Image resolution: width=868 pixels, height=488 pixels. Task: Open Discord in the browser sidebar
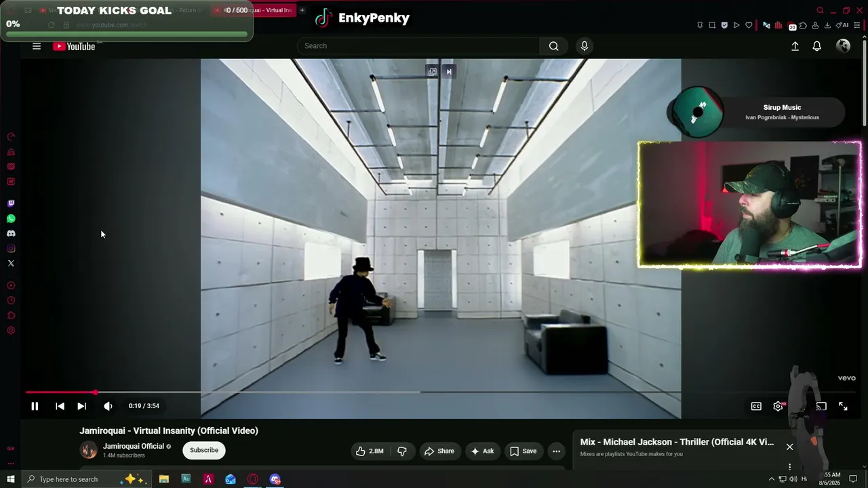tap(11, 233)
